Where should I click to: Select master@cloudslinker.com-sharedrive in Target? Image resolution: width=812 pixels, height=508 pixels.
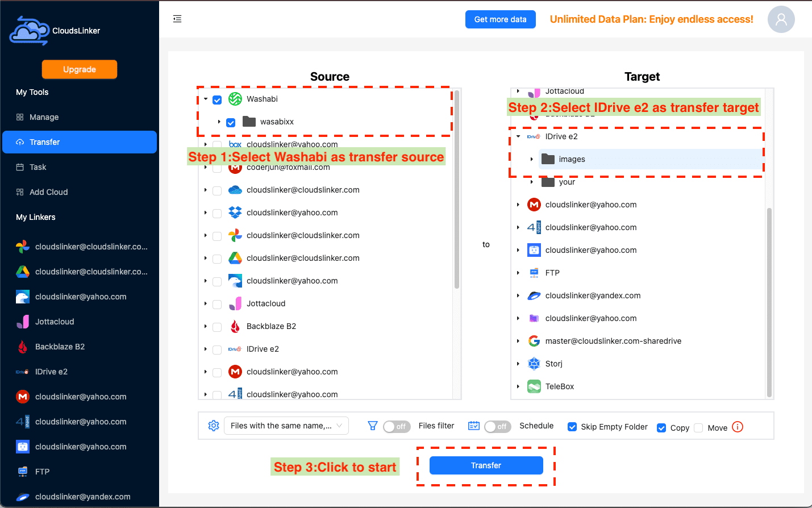click(x=613, y=341)
